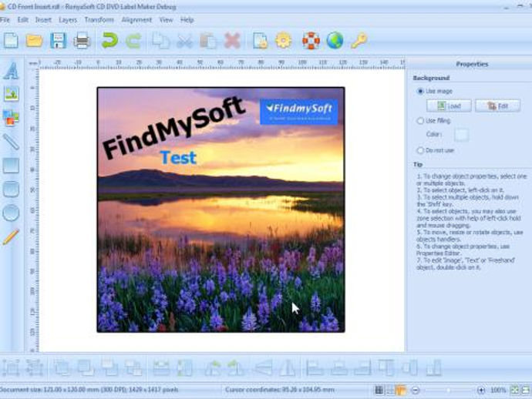This screenshot has width=532, height=399.
Task: Zoom in with the plus button
Action: [481, 391]
